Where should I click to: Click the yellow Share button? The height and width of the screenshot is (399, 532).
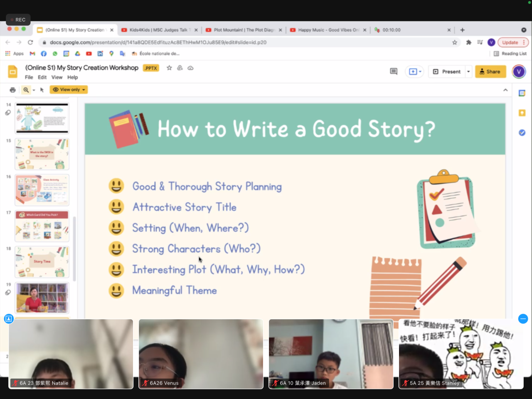(490, 71)
